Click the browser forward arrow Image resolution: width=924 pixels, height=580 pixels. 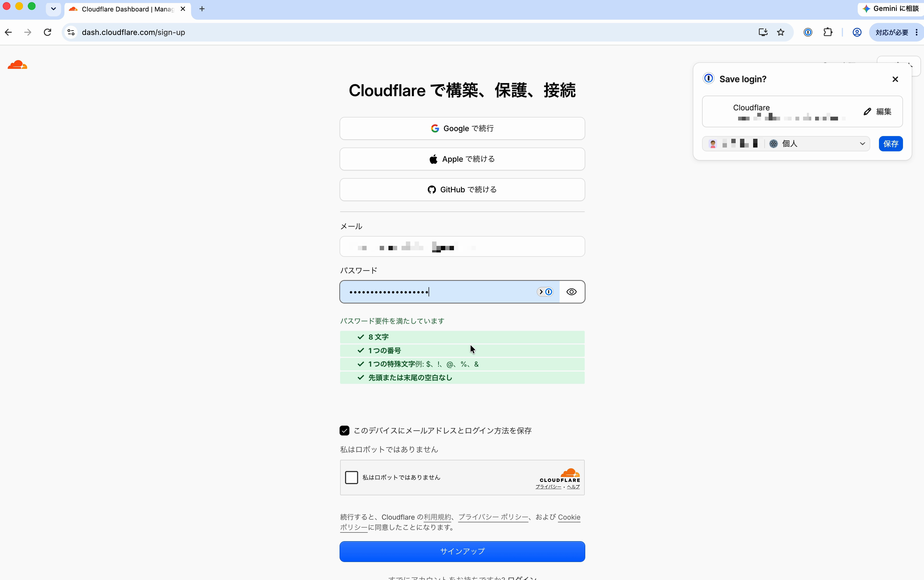point(28,32)
